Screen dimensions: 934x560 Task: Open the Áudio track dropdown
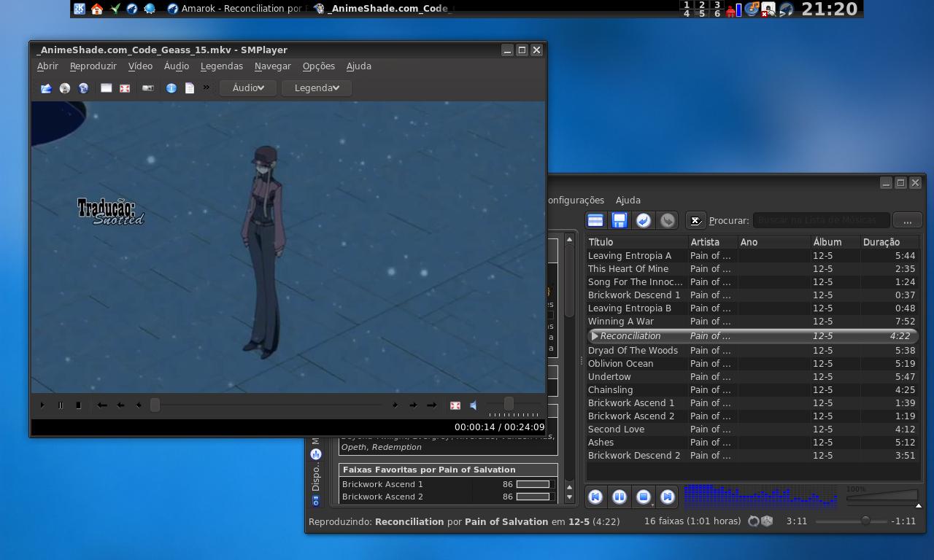(x=248, y=87)
